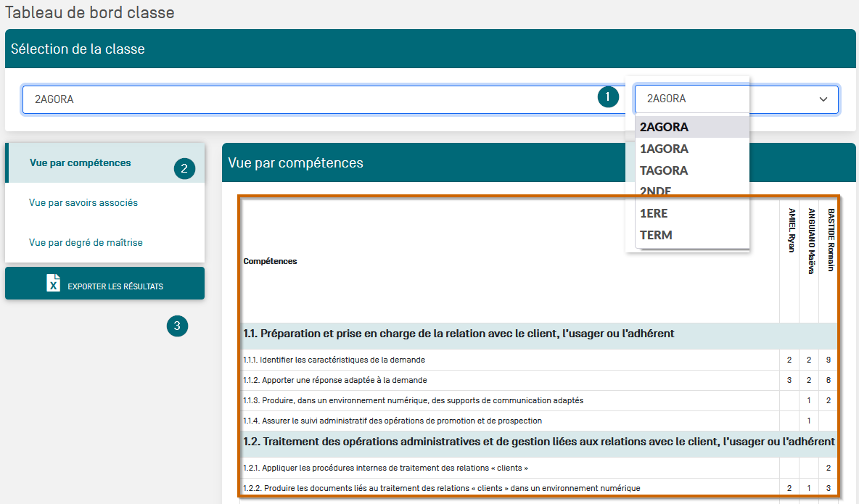This screenshot has height=504, width=859.
Task: Expand the class dropdown chevron arrow
Action: click(823, 99)
